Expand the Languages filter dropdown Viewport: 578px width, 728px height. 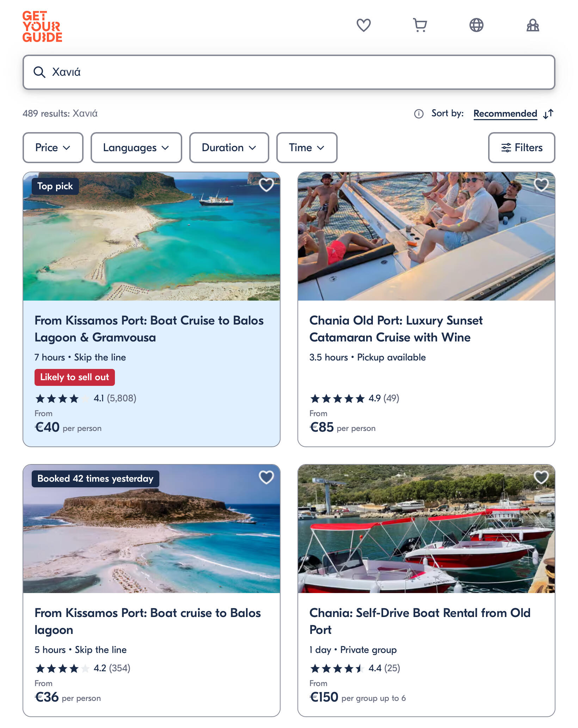136,148
